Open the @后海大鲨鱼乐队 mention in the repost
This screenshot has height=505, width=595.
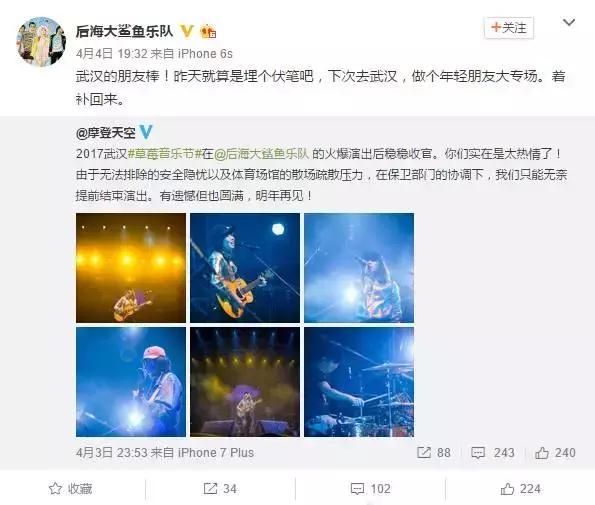click(x=261, y=154)
